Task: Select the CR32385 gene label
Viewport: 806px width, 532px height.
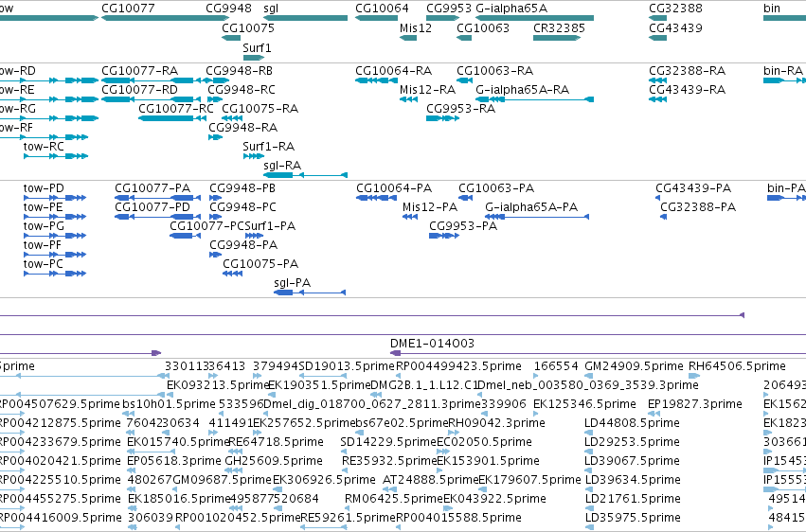Action: tap(559, 27)
